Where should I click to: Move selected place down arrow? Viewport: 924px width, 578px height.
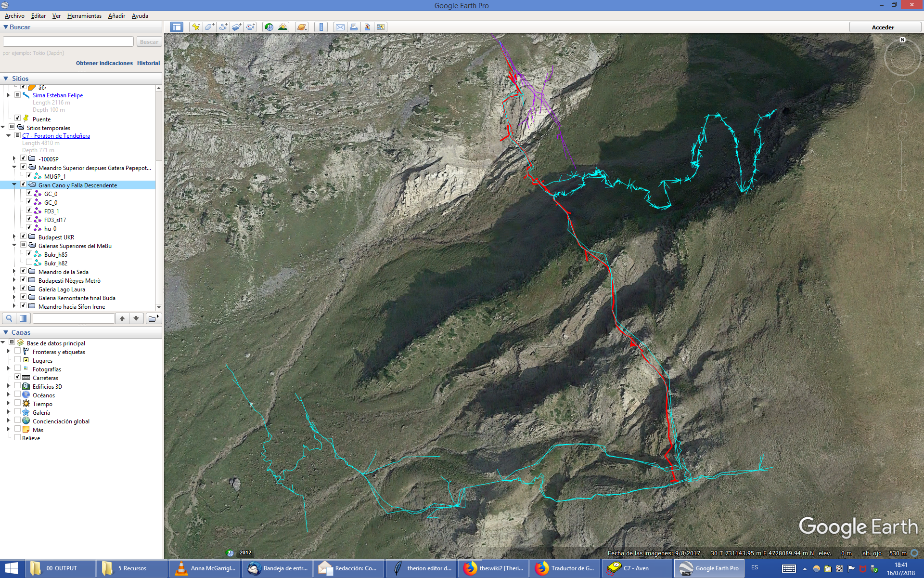(x=137, y=318)
